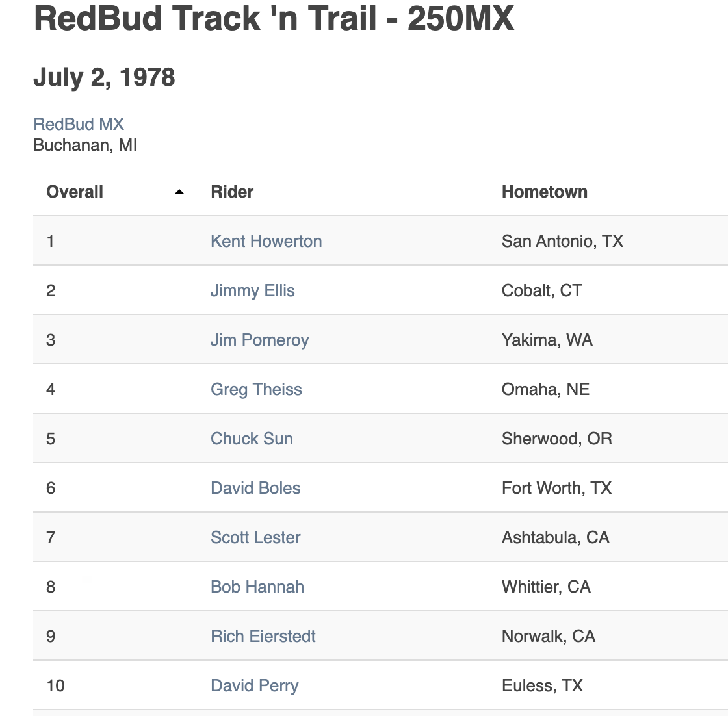
Task: Select Jim Pomeroy's rider link
Action: [259, 340]
